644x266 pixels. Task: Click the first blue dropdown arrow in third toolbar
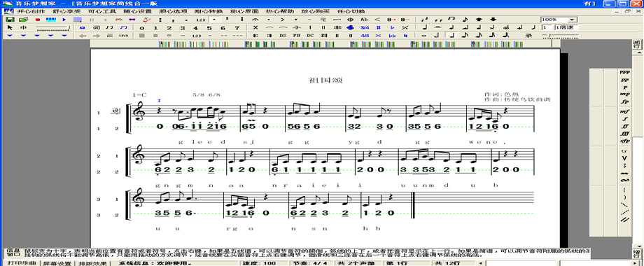pos(10,36)
